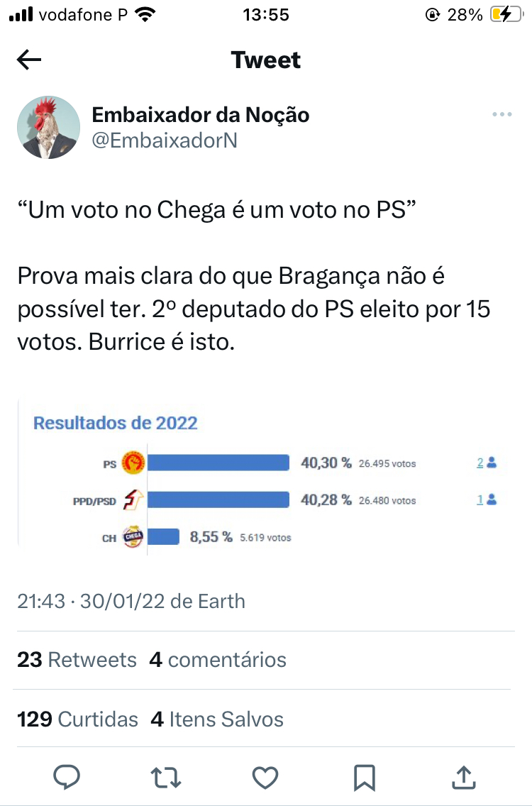Tap the battery icon in status bar
The width and height of the screenshot is (532, 806).
pyautogui.click(x=509, y=15)
